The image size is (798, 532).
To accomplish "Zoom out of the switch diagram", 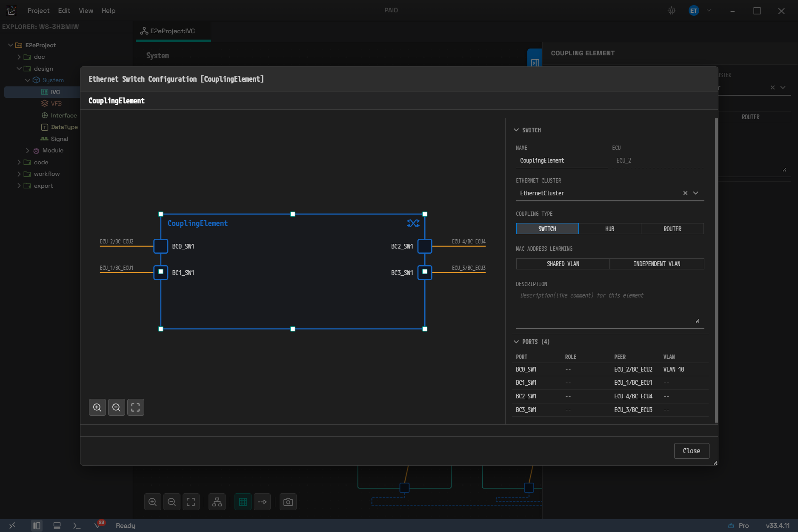I will [116, 407].
